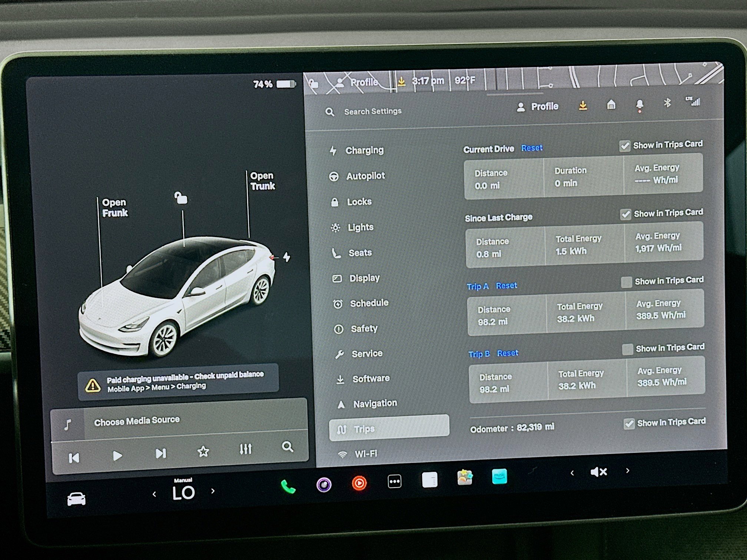The width and height of the screenshot is (747, 560).
Task: Tap the LO temperature setting
Action: coord(183,493)
